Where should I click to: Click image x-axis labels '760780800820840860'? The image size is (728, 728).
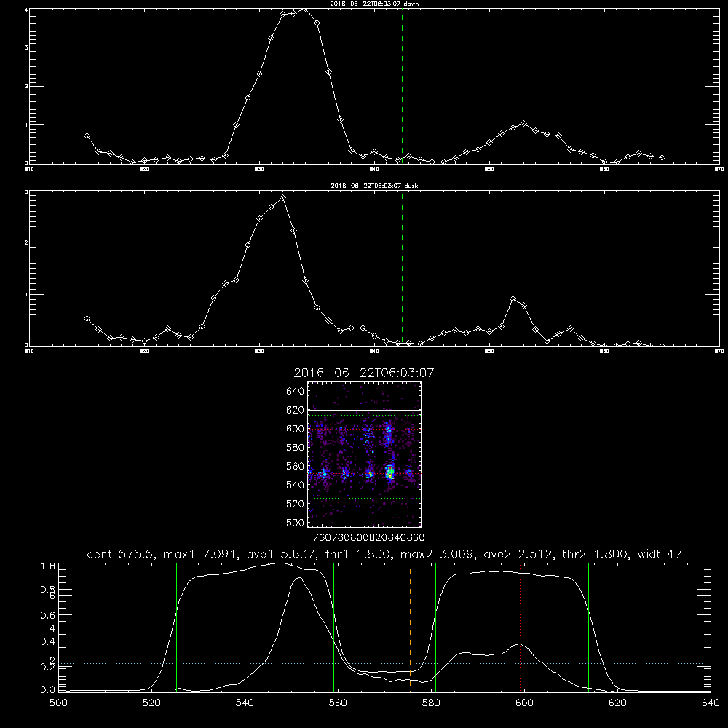[x=368, y=538]
